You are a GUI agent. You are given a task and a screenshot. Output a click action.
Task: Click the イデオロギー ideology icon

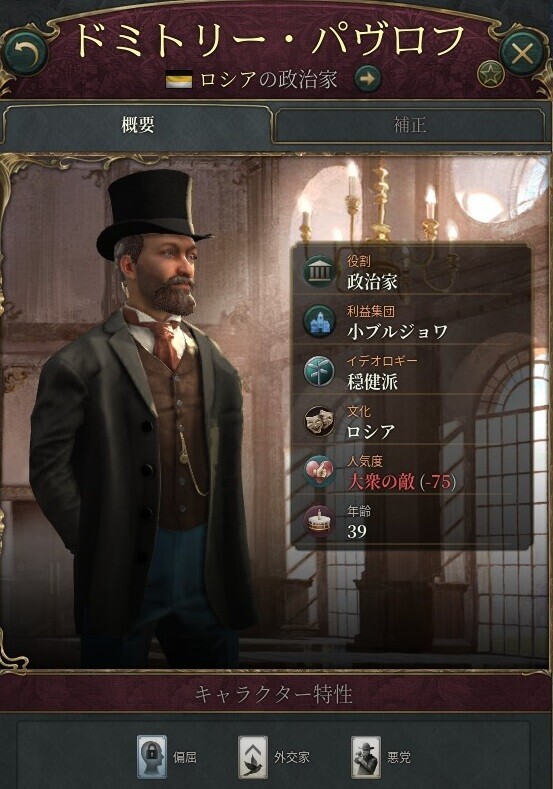coord(320,371)
